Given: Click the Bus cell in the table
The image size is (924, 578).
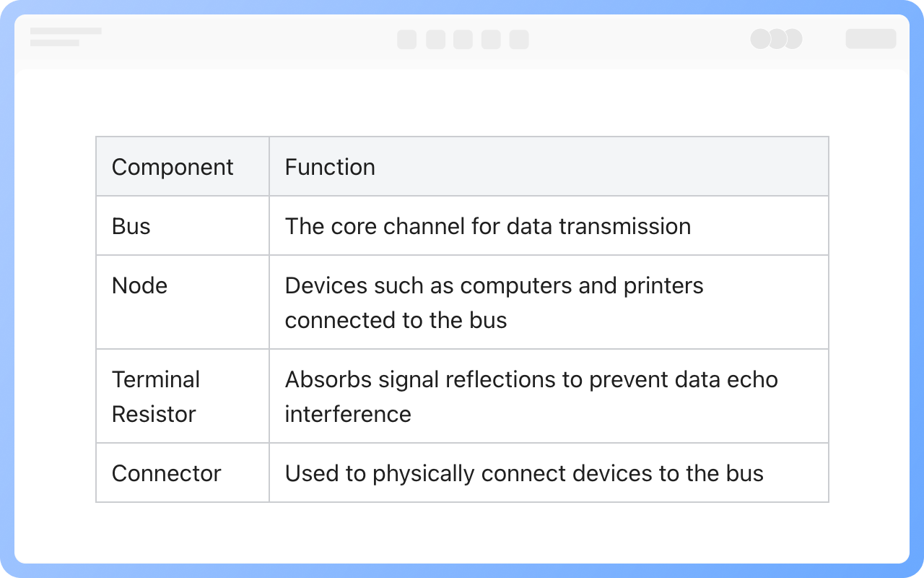Looking at the screenshot, I should 131,226.
